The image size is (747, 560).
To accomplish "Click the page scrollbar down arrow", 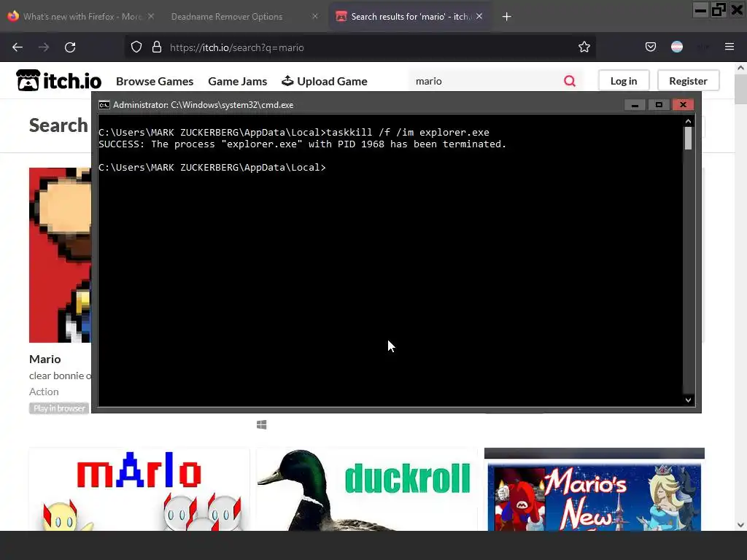I will (740, 525).
